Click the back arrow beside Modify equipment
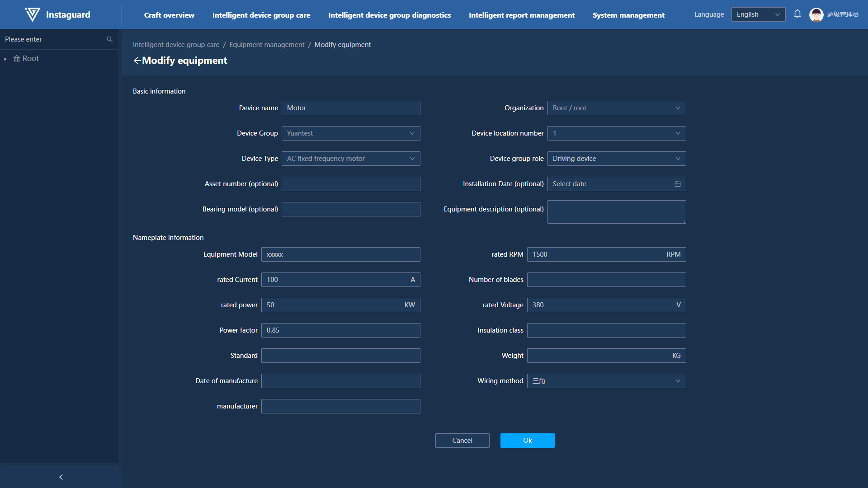This screenshot has width=868, height=488. click(x=137, y=61)
